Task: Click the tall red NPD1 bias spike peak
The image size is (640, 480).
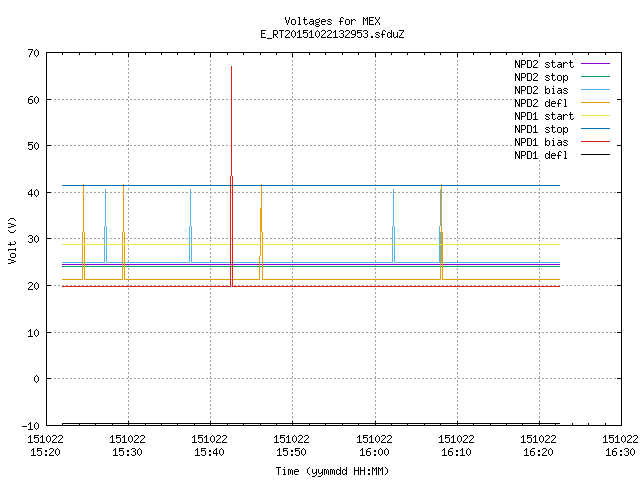Action: [x=231, y=67]
